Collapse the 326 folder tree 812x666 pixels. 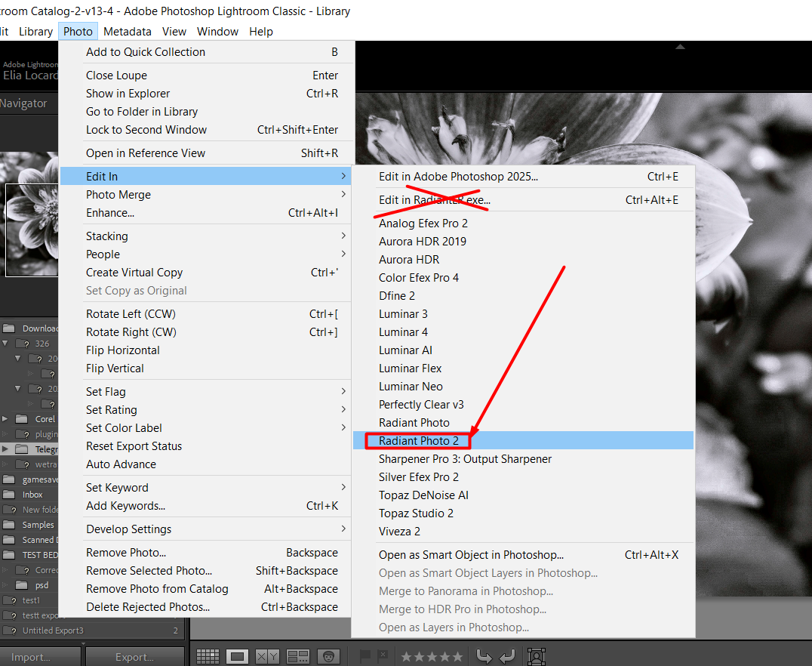click(5, 343)
